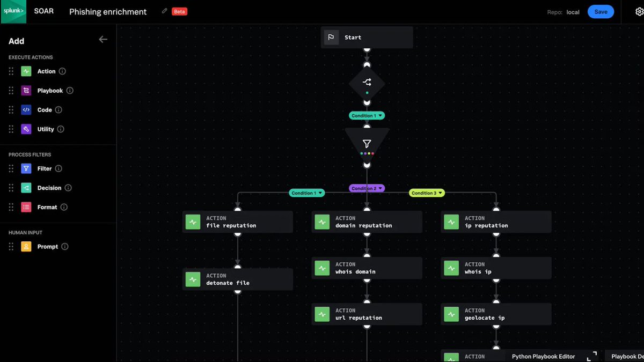
Task: Click the geolocate ip action icon
Action: (x=451, y=314)
